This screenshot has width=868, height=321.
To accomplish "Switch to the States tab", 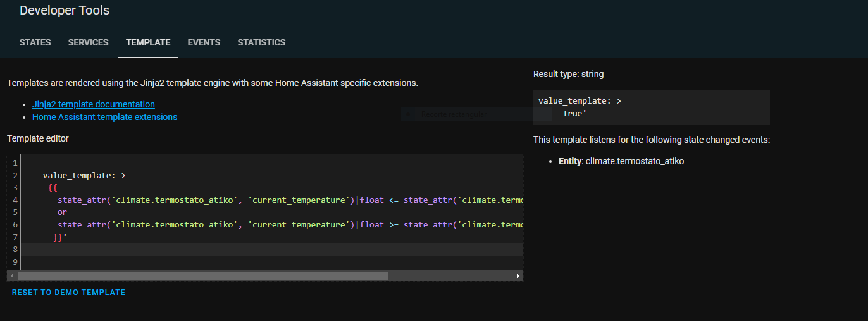I will [35, 42].
